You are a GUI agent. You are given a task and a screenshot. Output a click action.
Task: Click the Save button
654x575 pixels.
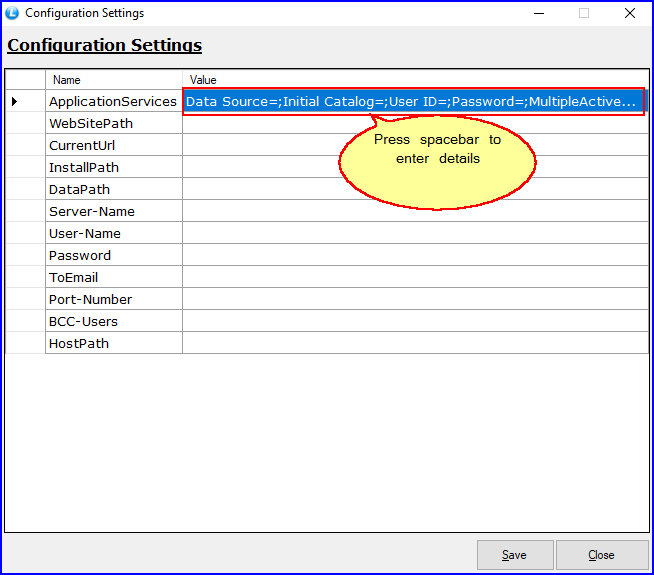[515, 555]
